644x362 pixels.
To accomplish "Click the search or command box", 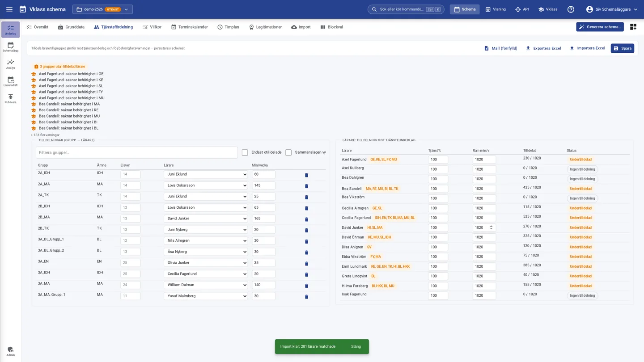I will point(406,9).
